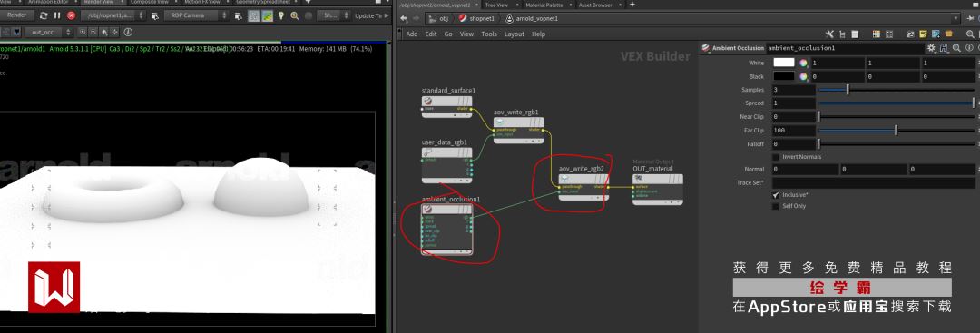The image size is (980, 333).
Task: Click the tree layout icon in network toolbar
Action: click(x=842, y=34)
